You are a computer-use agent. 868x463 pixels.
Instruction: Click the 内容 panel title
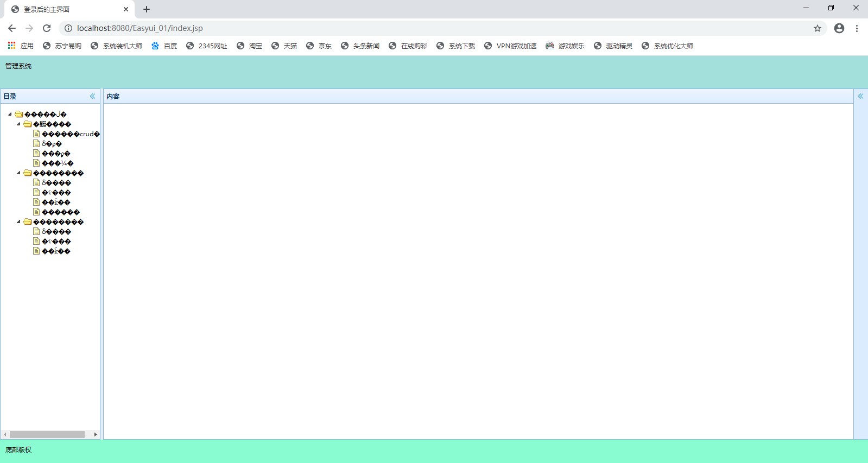pos(113,97)
